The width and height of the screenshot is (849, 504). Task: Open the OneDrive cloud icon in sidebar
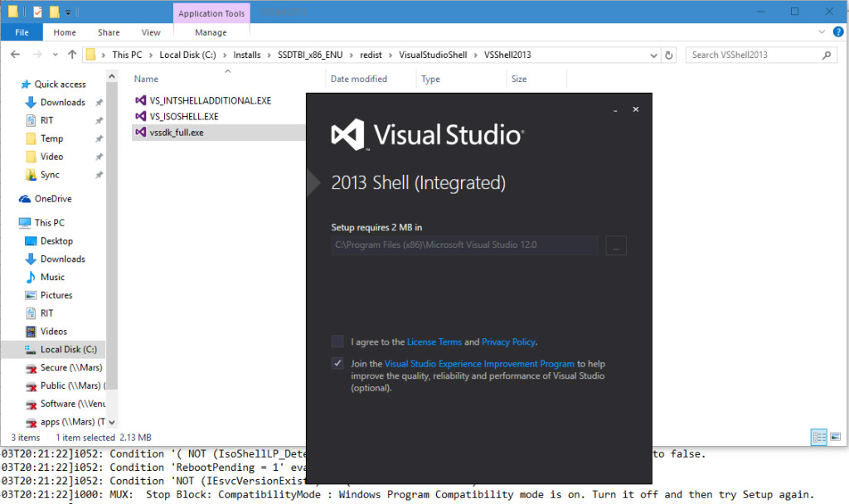tap(25, 199)
